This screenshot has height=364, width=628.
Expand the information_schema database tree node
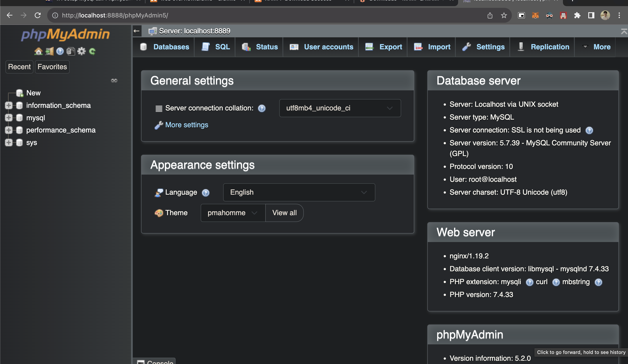(9, 105)
